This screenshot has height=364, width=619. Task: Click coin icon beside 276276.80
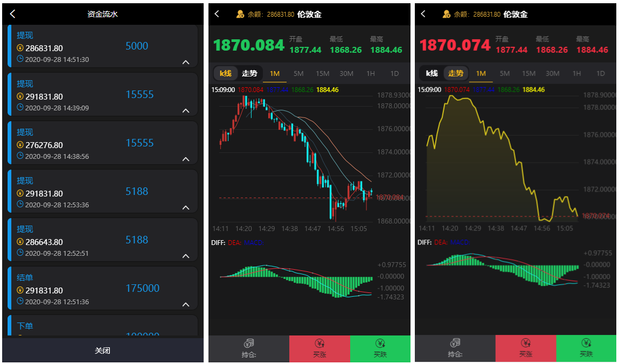tap(20, 145)
